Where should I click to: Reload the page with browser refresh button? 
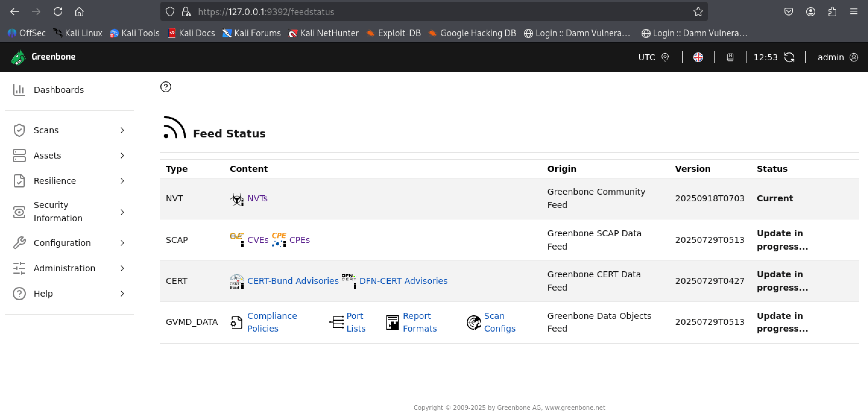58,12
